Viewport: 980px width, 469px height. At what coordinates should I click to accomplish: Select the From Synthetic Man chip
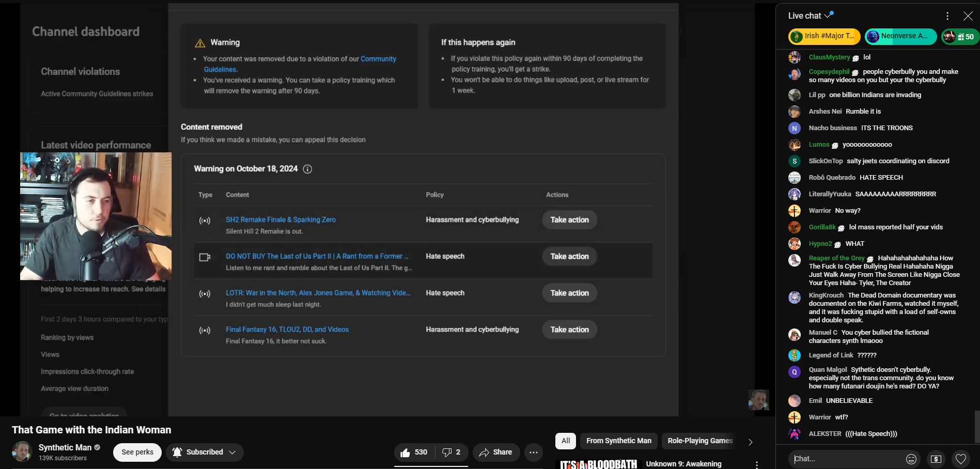(619, 441)
